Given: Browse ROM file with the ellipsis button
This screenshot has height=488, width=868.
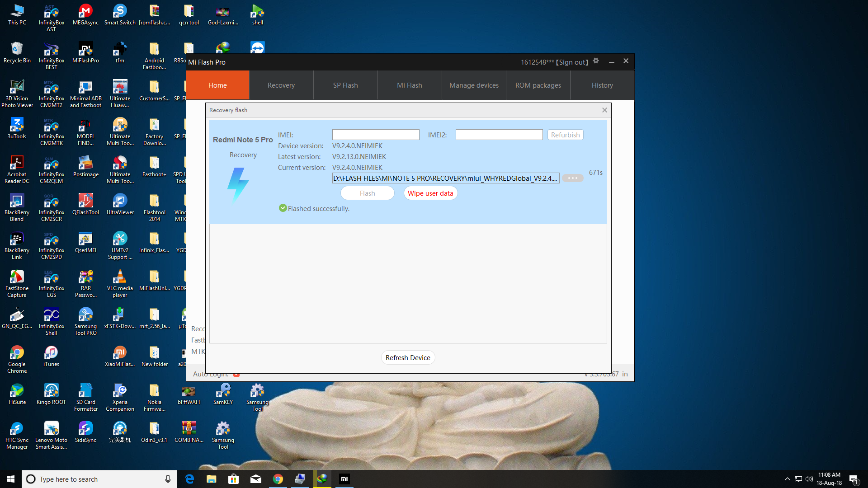Looking at the screenshot, I should pos(572,178).
